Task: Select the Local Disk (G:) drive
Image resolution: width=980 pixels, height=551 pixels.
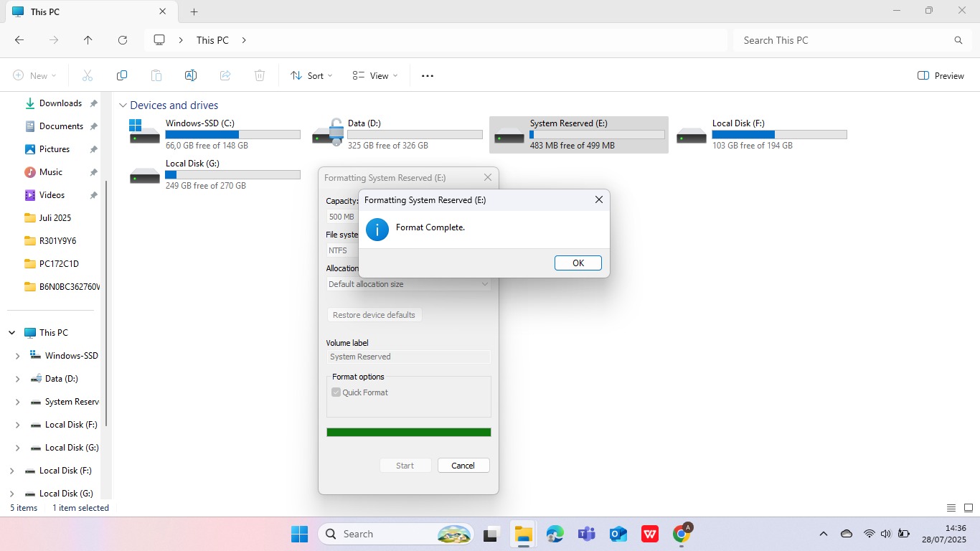Action: [x=215, y=174]
